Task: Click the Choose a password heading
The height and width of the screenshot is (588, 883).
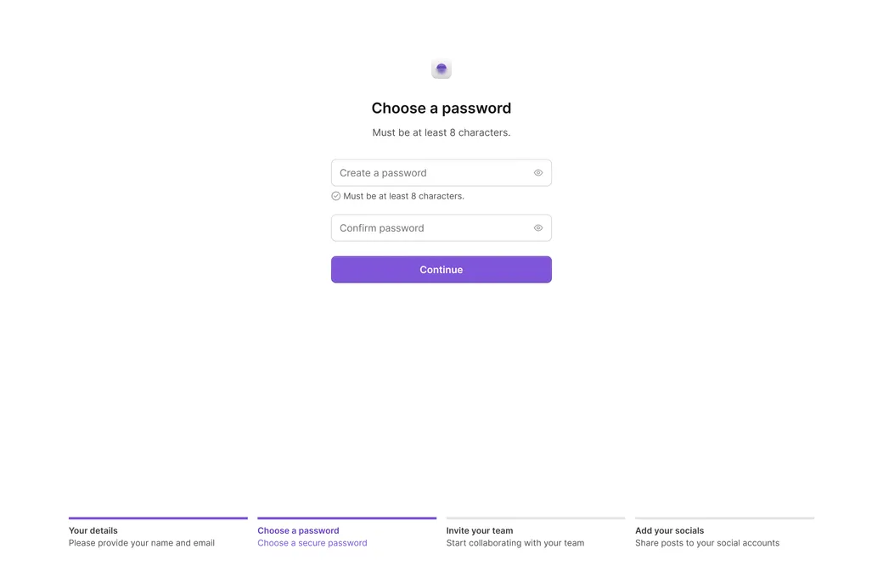Action: (x=441, y=108)
